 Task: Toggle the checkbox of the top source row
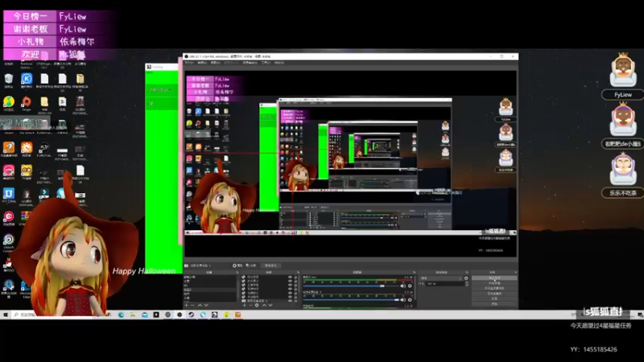244,277
